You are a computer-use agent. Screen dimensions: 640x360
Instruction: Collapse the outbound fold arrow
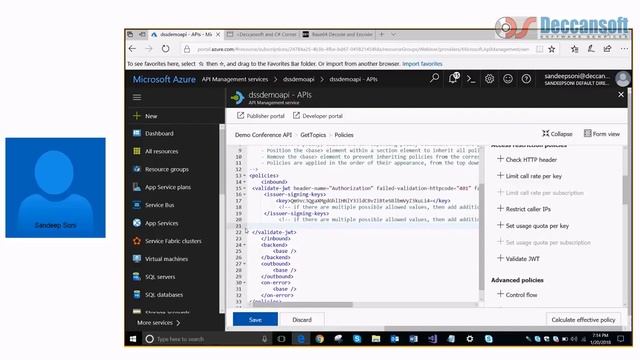244,264
